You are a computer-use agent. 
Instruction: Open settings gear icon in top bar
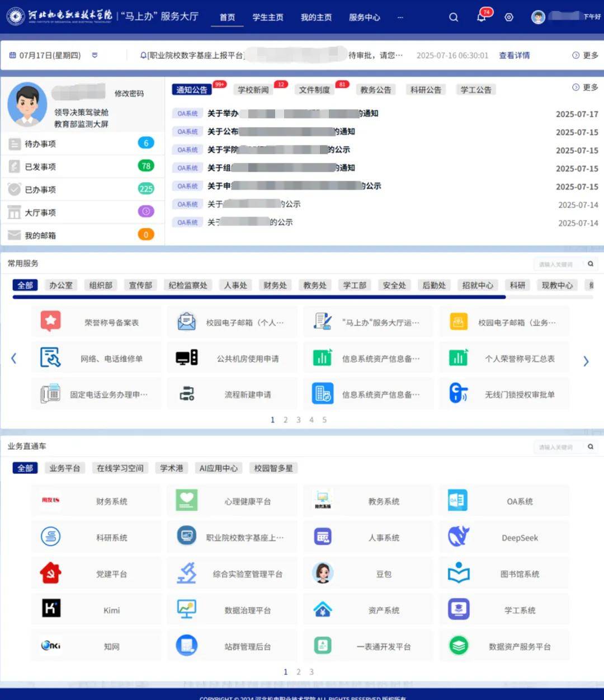click(x=509, y=17)
